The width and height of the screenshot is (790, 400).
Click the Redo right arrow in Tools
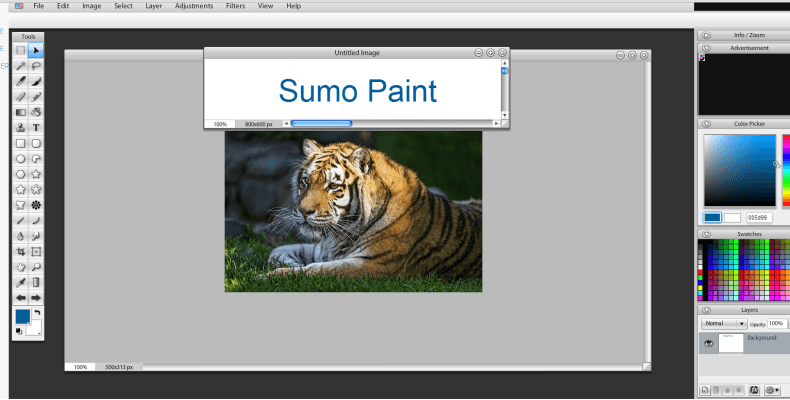click(36, 298)
